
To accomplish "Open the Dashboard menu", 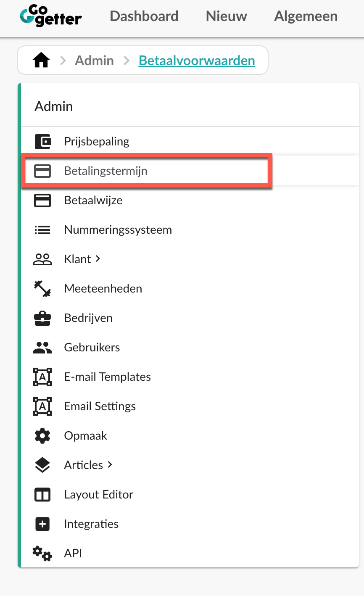I will [144, 16].
